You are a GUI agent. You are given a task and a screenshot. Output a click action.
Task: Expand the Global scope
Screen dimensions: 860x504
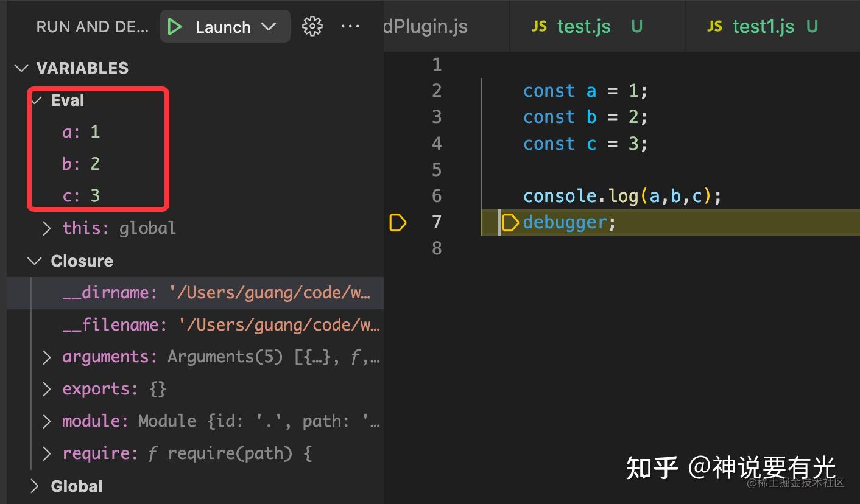(x=35, y=485)
